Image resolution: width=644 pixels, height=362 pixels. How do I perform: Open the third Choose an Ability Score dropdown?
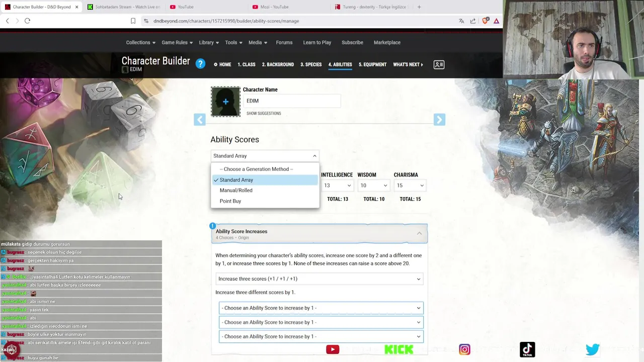(321, 336)
